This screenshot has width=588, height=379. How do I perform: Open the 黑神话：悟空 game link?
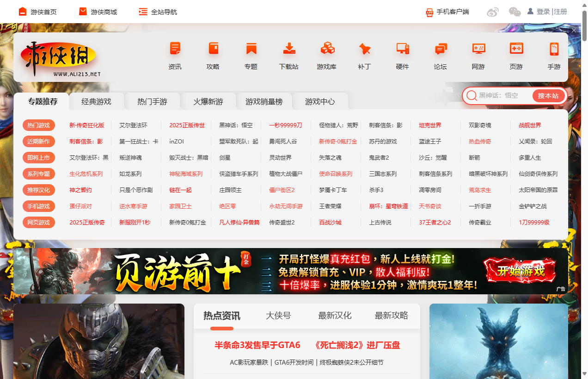pyautogui.click(x=236, y=125)
